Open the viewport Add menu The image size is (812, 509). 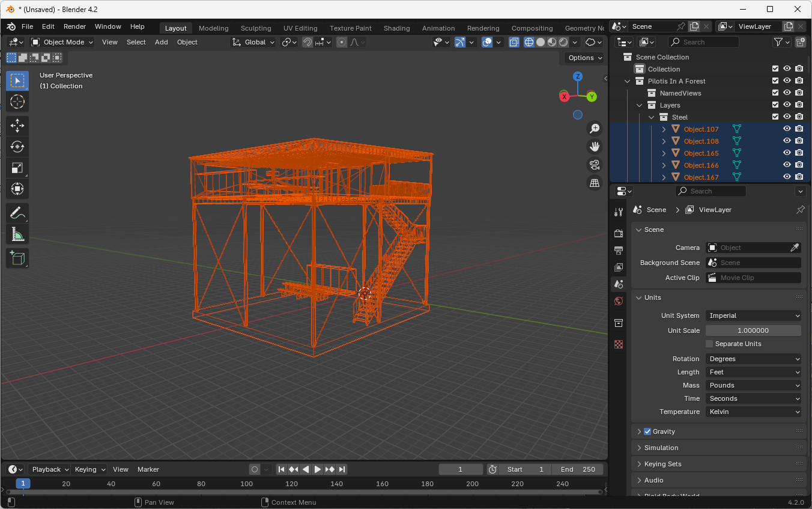[x=161, y=42]
